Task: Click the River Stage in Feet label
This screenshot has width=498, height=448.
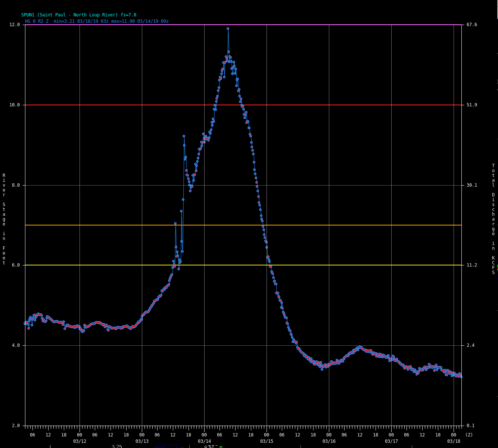Action: (x=4, y=219)
